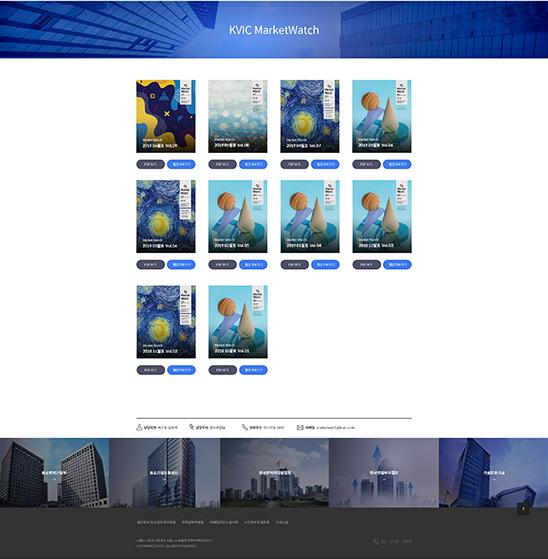Open the Vol.05 issue cover
Screen dimensions: 548x559
click(x=238, y=216)
